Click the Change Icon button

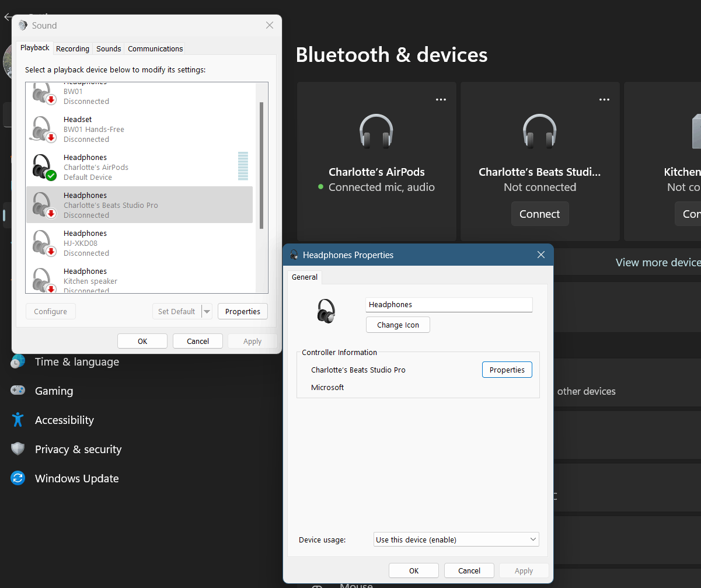tap(398, 325)
